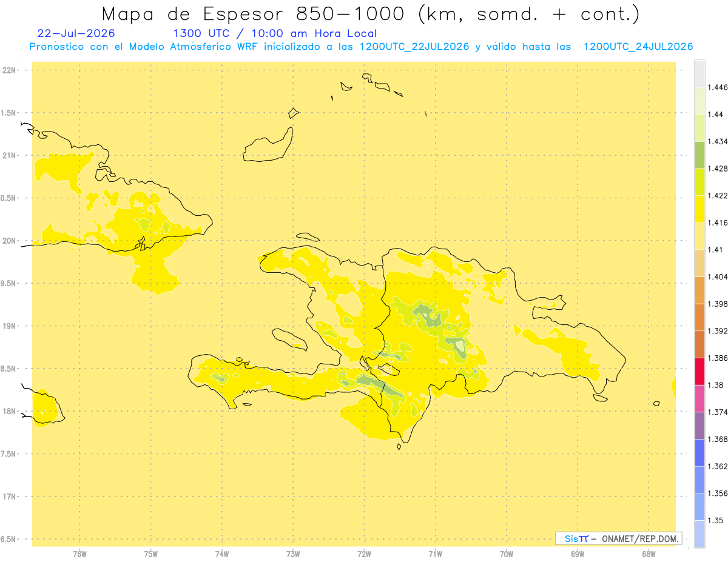
Task: Click the 74W longitude axis label
Action: [222, 554]
